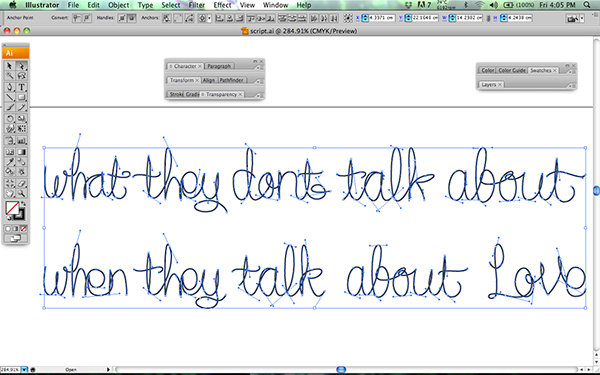Open the zoom level dropdown at bottom-left
This screenshot has height=375, width=600.
(x=24, y=370)
